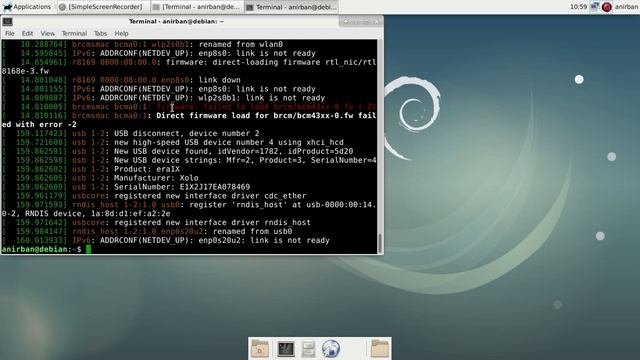Click 'registered new interface driver cdc_ether' line
Screen dimensions: 640x360
pos(210,196)
